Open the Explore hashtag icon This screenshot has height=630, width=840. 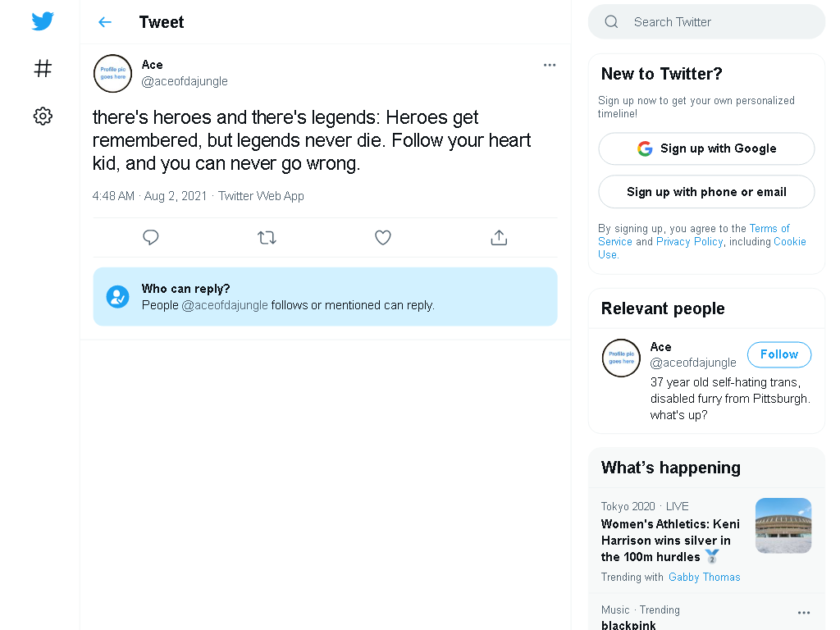(x=43, y=69)
